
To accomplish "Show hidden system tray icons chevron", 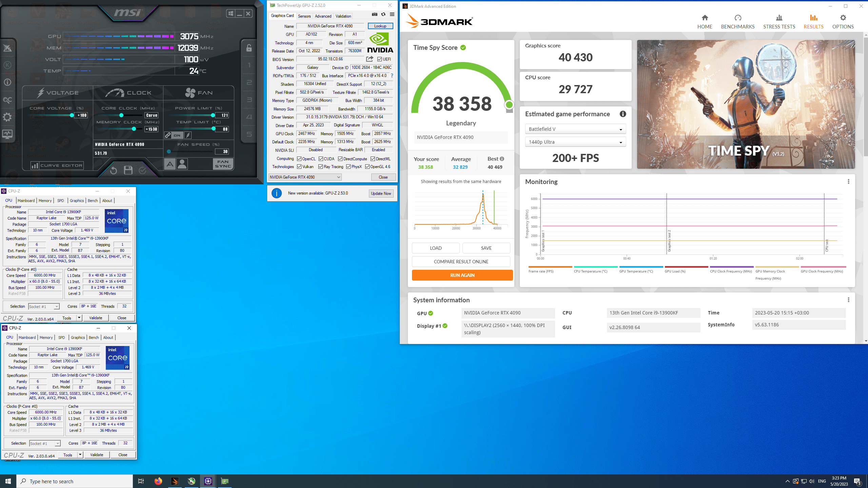I will coord(787,481).
